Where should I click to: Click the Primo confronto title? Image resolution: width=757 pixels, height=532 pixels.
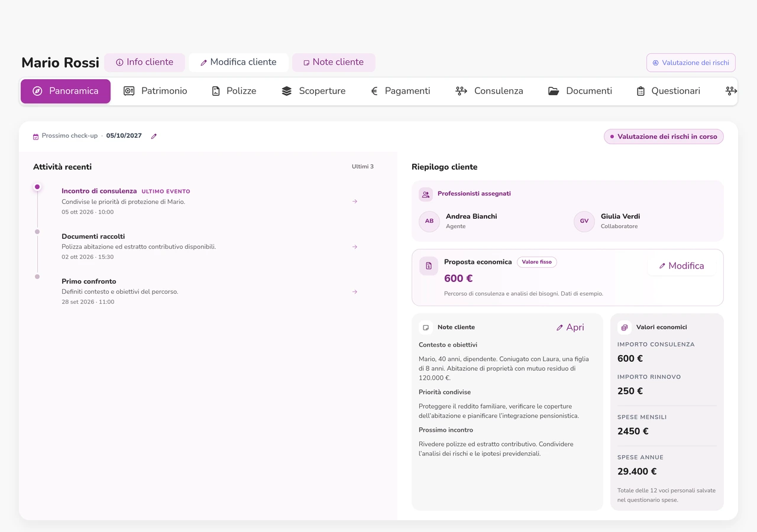point(89,281)
